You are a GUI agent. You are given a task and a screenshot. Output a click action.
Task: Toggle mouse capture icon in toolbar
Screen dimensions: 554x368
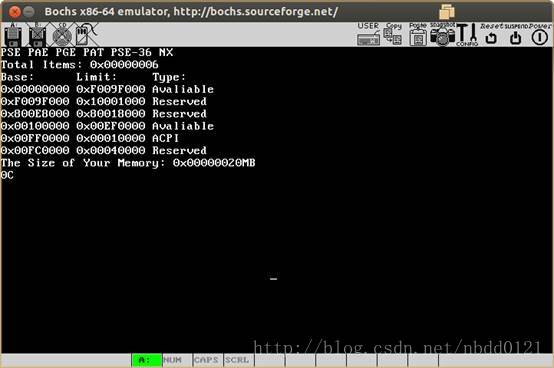(86, 34)
